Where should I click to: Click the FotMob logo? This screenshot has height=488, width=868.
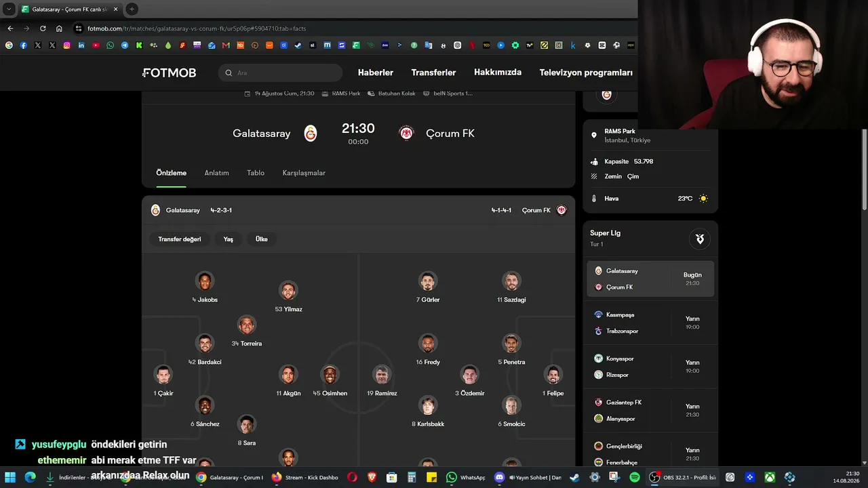tap(170, 73)
